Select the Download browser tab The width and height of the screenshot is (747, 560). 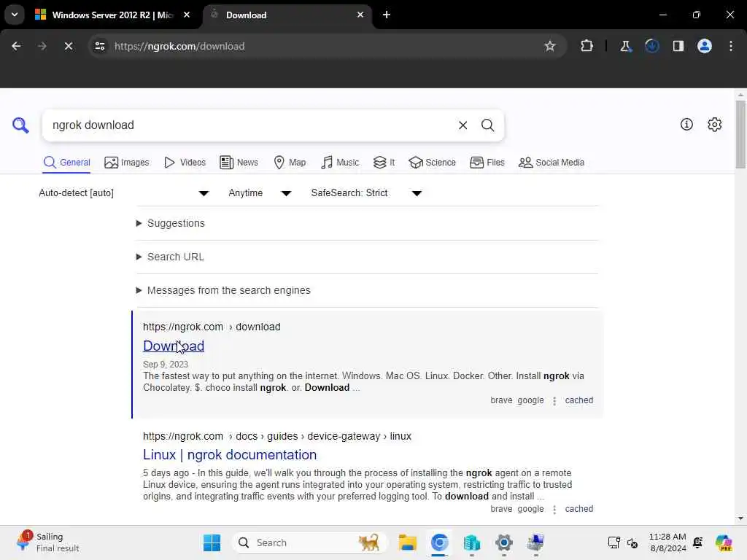[287, 15]
